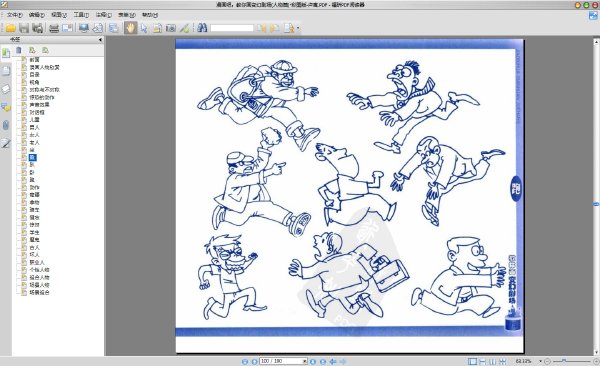The width and height of the screenshot is (600, 366).
Task: Click the monitor full-screen icon
Action: click(84, 28)
